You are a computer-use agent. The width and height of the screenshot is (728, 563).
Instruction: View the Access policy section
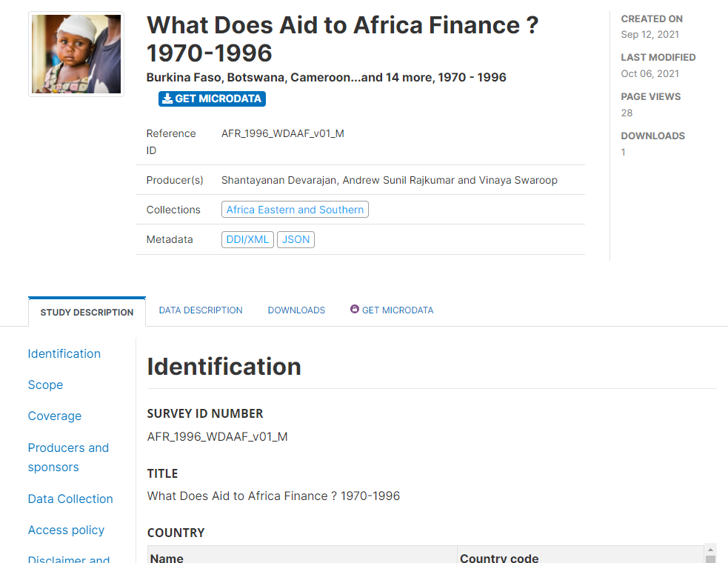pos(66,530)
